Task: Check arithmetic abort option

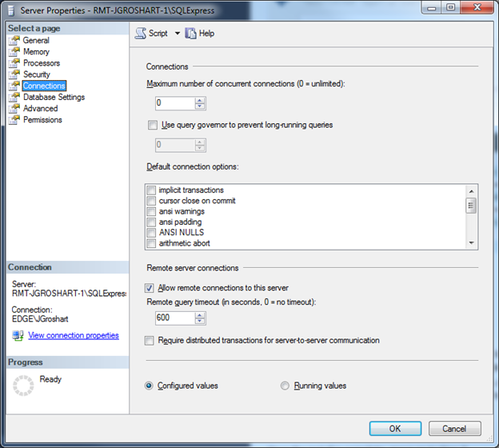Action: (x=151, y=243)
